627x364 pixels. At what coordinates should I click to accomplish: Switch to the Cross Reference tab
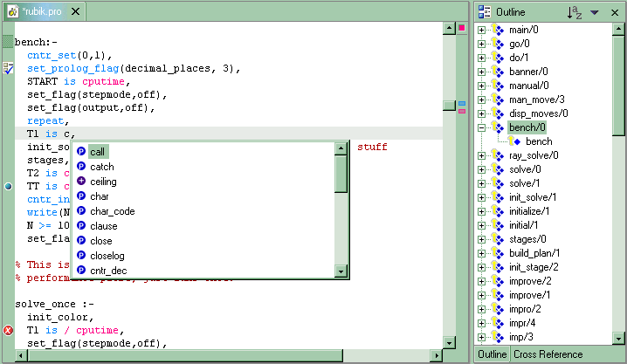(548, 354)
